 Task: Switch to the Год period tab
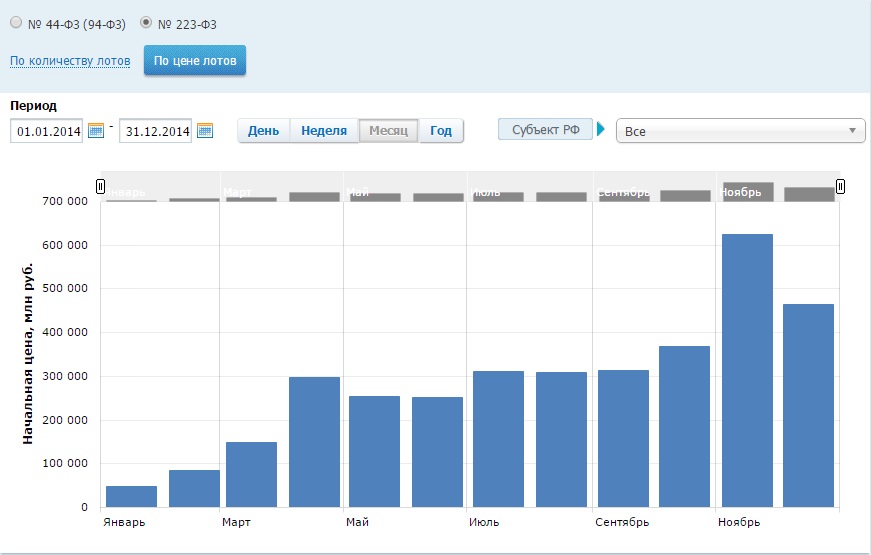(441, 131)
